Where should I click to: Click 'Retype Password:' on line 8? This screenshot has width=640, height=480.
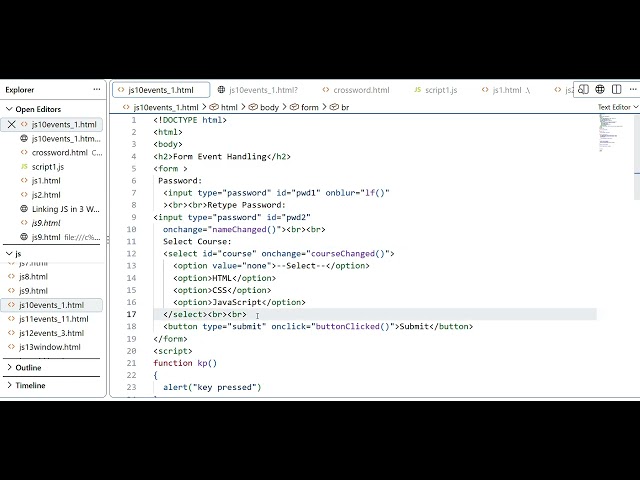(247, 205)
